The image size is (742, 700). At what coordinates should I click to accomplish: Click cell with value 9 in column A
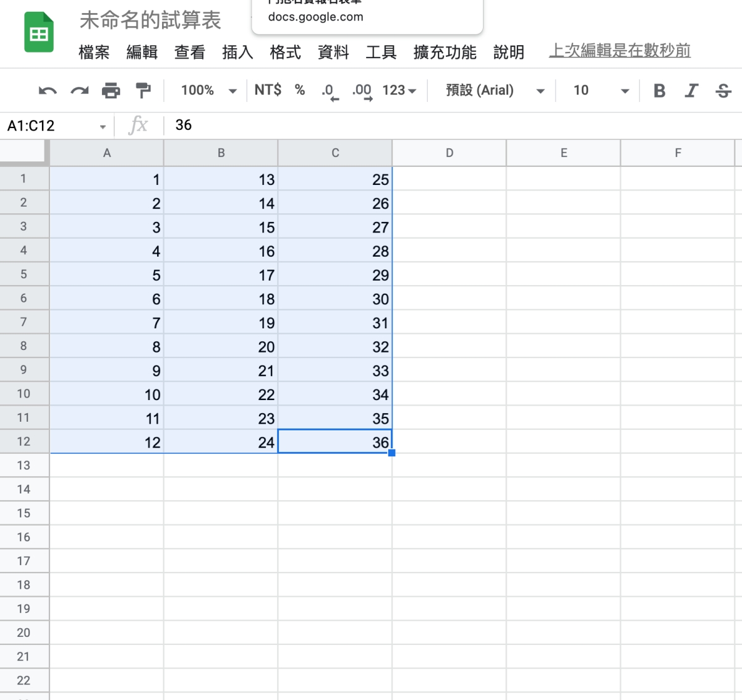[107, 370]
